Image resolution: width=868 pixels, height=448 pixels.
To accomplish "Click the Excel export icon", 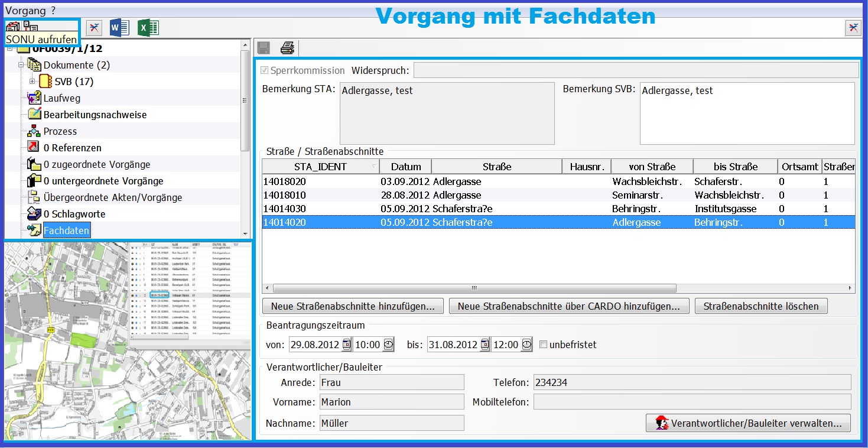I will [148, 27].
